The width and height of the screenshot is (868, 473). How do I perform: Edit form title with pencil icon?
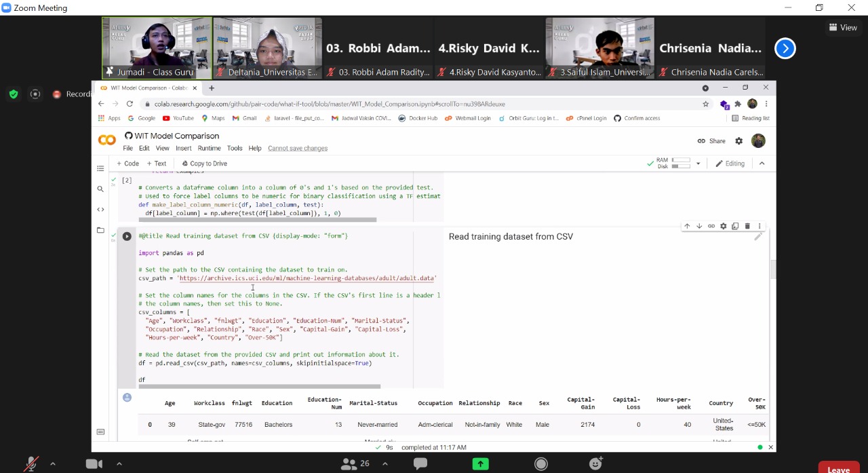pyautogui.click(x=758, y=236)
